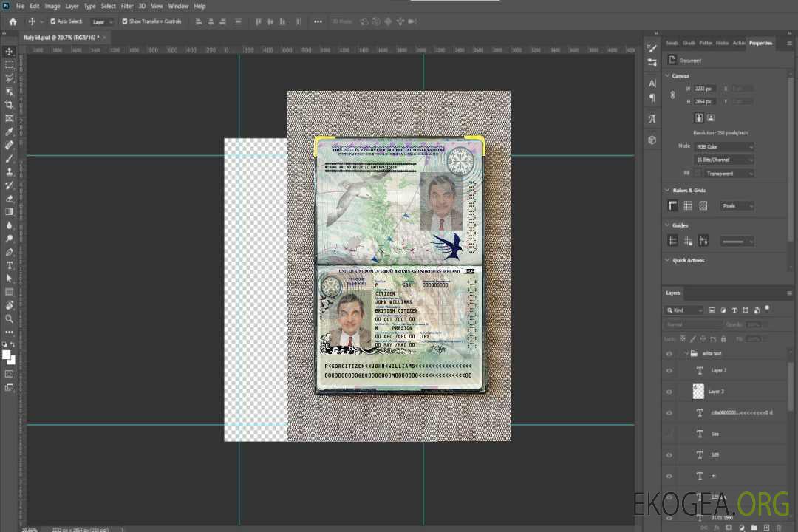798x532 pixels.
Task: Open the Filter menu
Action: click(127, 6)
